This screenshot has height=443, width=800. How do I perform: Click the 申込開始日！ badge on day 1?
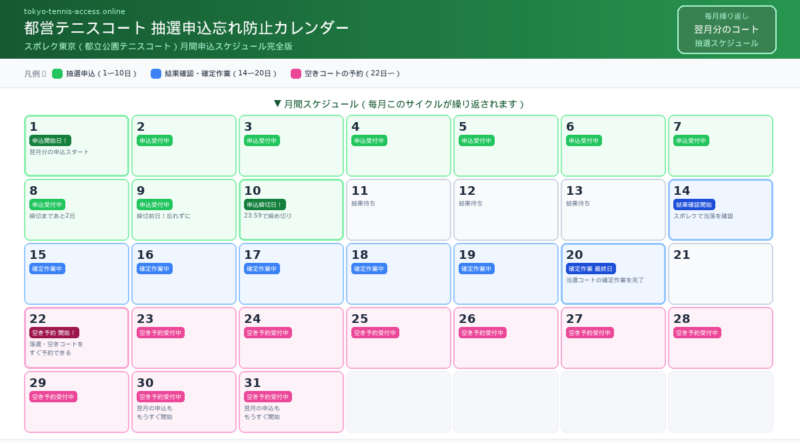50,140
